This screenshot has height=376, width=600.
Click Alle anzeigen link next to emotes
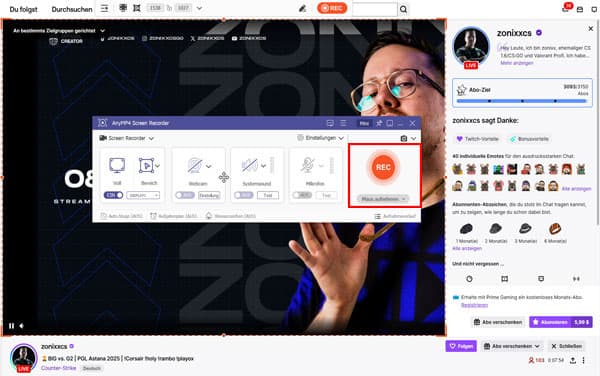[576, 189]
